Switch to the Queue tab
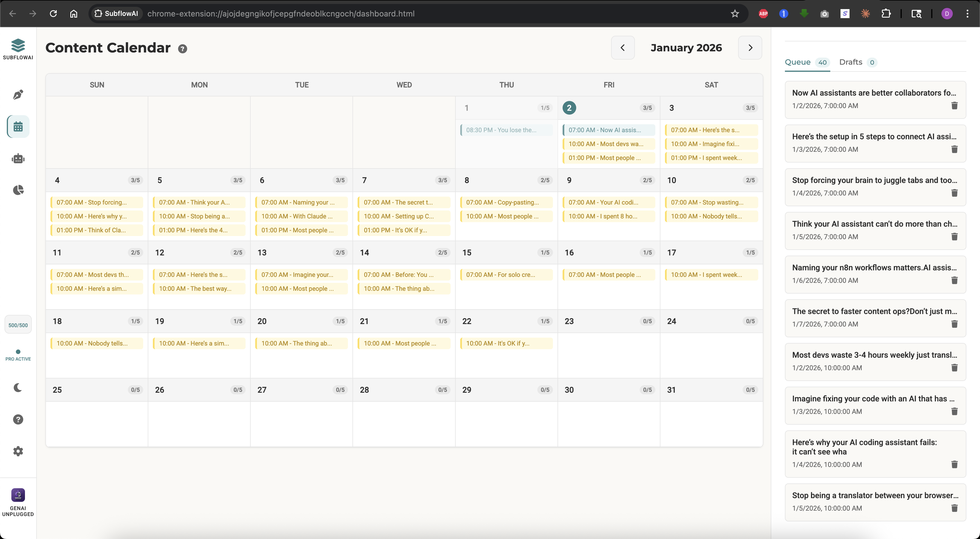The height and width of the screenshot is (539, 980). (x=798, y=62)
